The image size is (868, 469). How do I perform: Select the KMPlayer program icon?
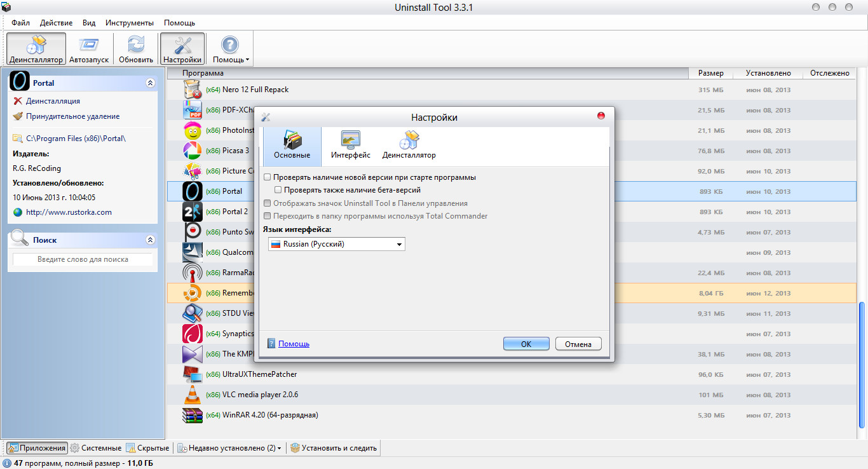tap(193, 354)
